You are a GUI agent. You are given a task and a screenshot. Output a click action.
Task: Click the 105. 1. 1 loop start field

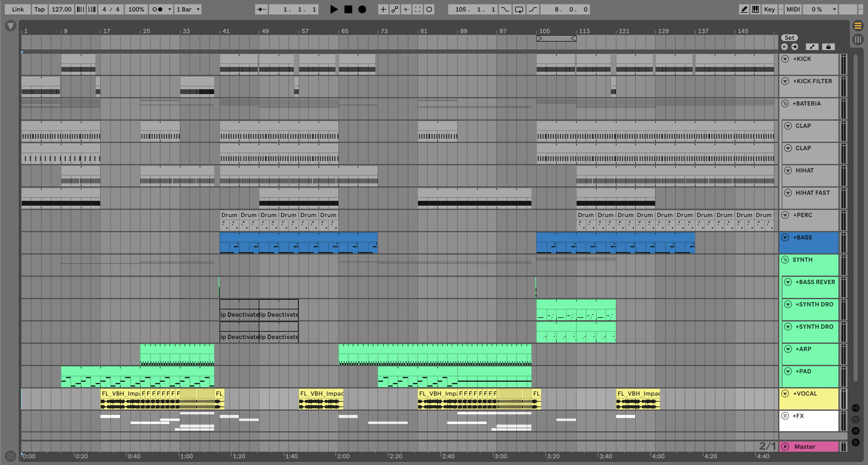(x=473, y=9)
